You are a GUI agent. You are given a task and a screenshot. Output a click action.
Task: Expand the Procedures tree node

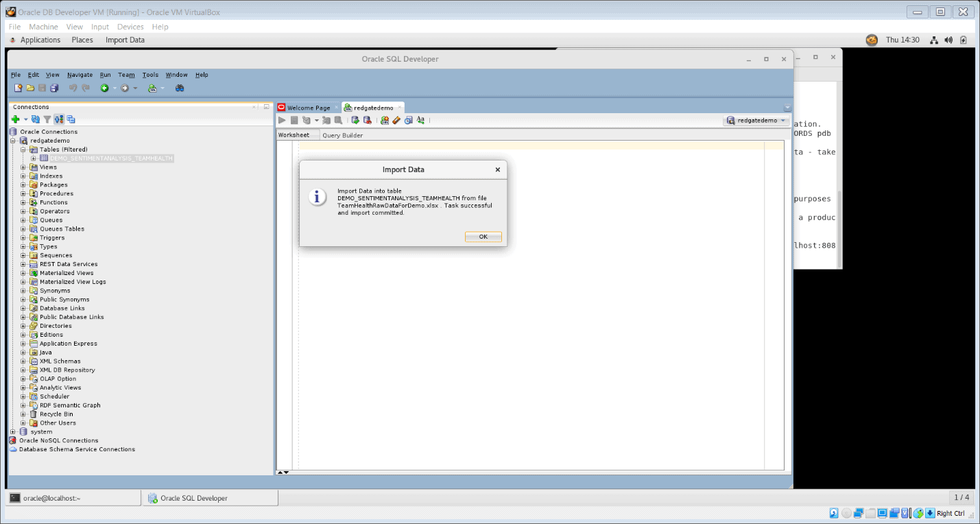[x=23, y=193]
